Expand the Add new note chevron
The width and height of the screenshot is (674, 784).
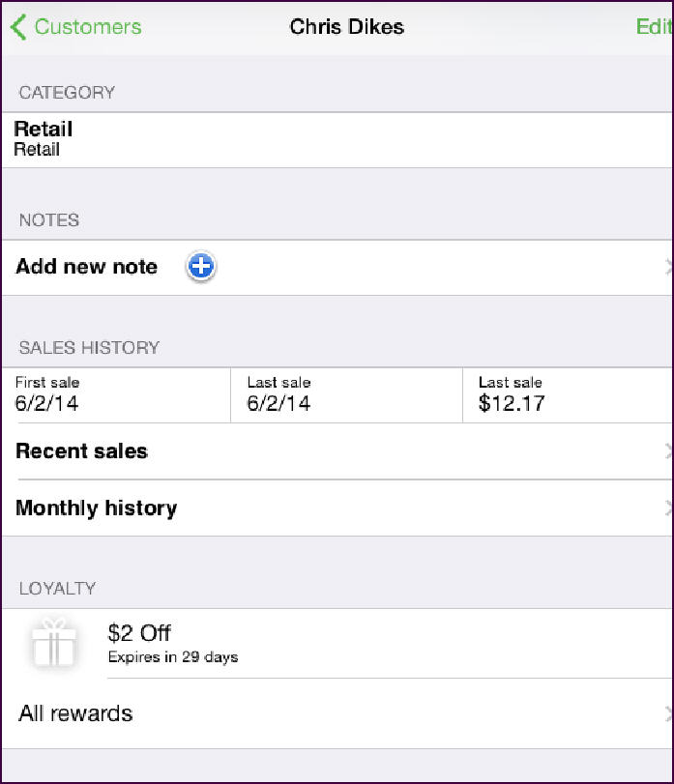click(668, 268)
